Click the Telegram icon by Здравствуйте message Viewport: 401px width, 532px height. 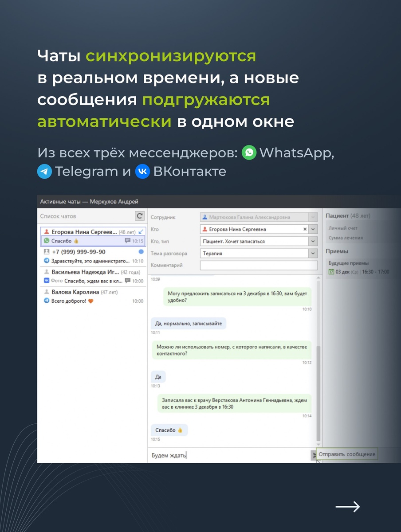click(47, 261)
